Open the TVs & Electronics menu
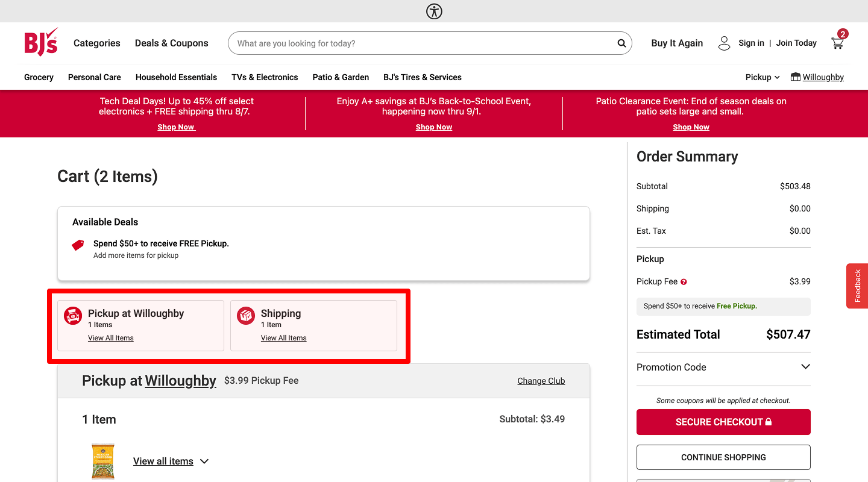Image resolution: width=868 pixels, height=482 pixels. [x=265, y=77]
